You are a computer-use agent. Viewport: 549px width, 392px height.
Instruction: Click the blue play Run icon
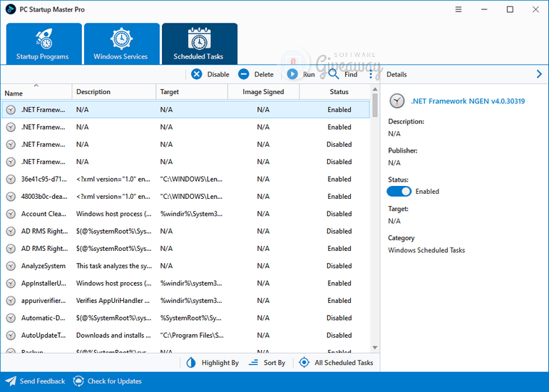pos(292,74)
